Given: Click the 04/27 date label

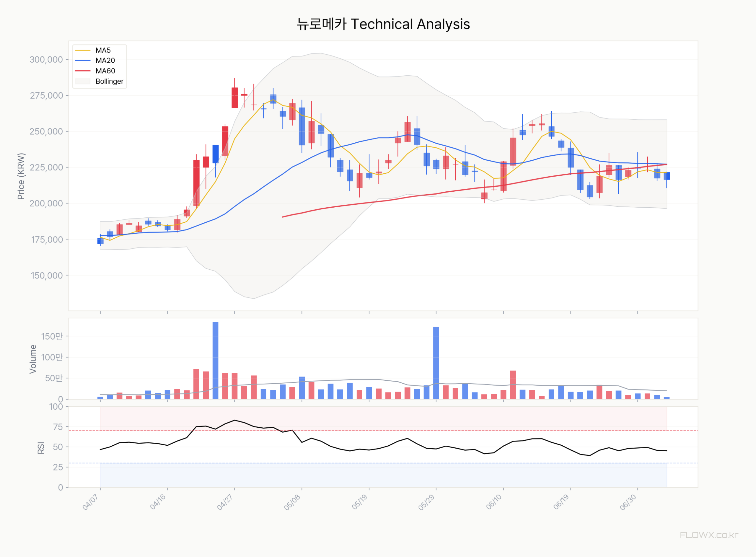Looking at the screenshot, I should [x=225, y=502].
